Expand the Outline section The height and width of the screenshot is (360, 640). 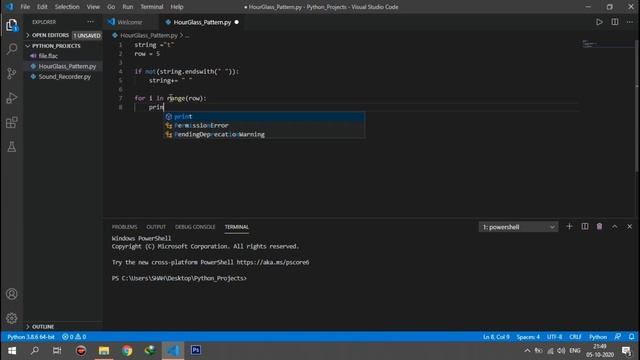tap(43, 327)
